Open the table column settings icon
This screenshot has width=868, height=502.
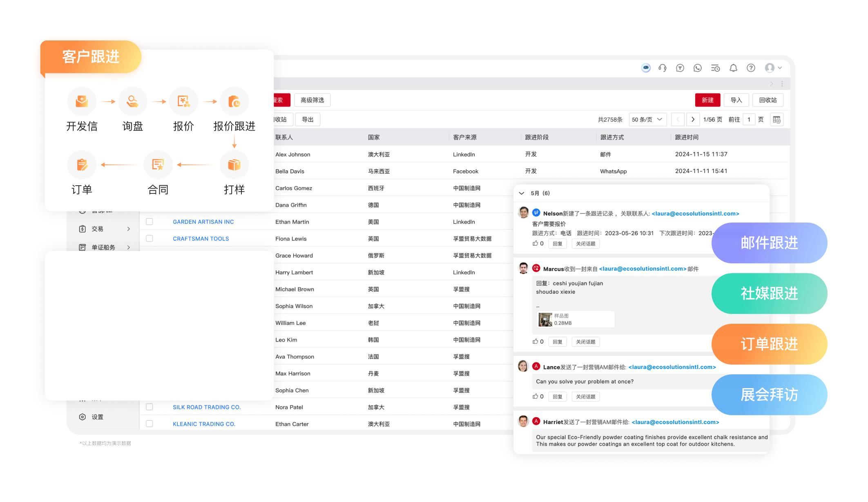(x=777, y=120)
